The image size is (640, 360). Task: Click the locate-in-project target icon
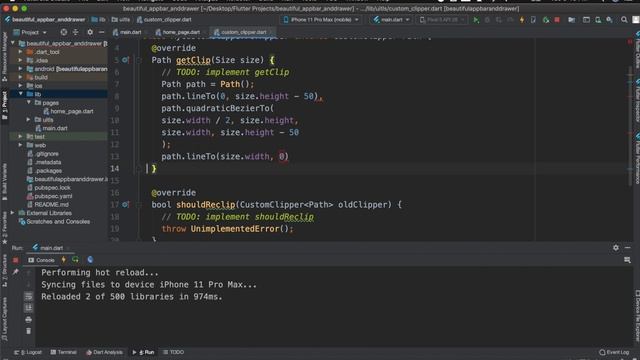[x=64, y=32]
